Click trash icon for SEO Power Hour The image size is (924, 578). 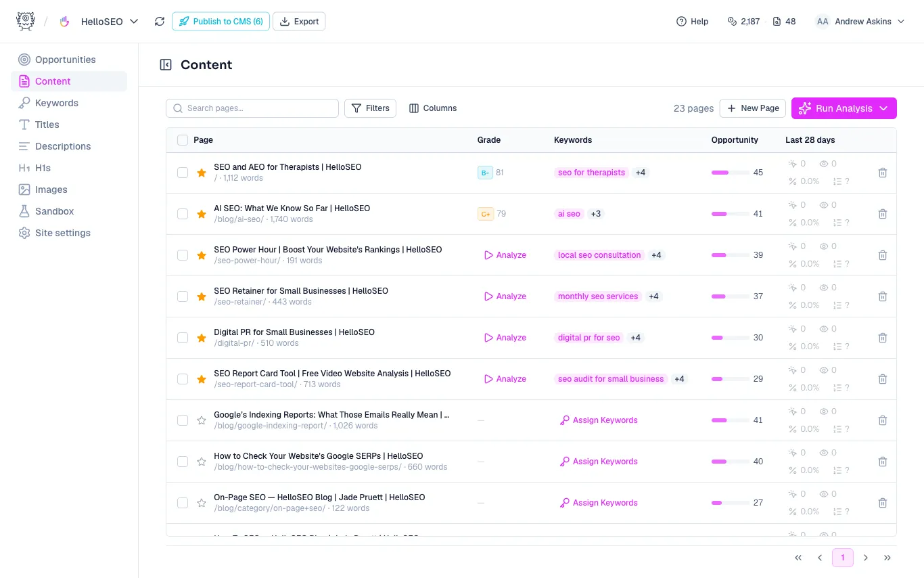[x=883, y=255]
